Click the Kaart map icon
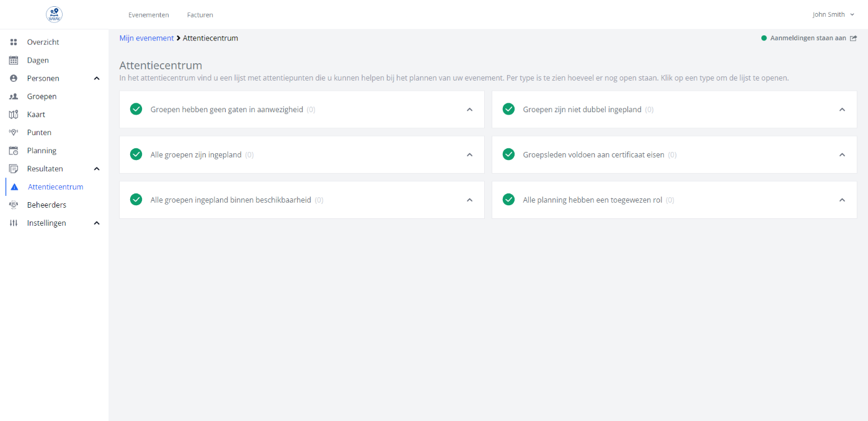 tap(14, 115)
